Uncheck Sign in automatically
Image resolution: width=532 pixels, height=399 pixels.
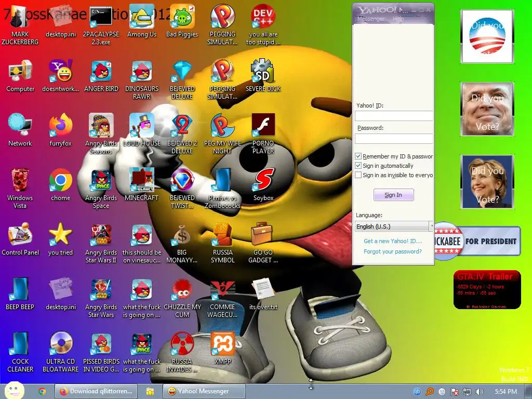(358, 166)
